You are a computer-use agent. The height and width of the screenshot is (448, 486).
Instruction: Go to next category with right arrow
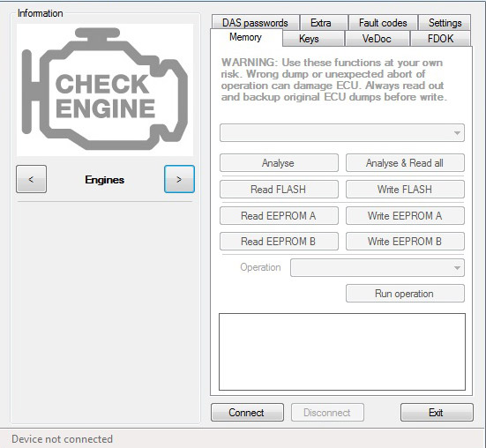pos(179,179)
